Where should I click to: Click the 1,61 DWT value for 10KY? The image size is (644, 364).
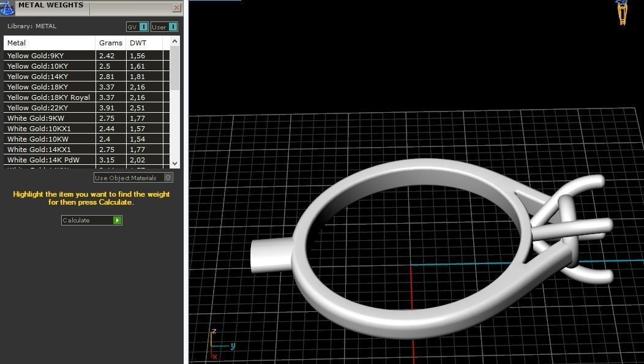coord(137,66)
